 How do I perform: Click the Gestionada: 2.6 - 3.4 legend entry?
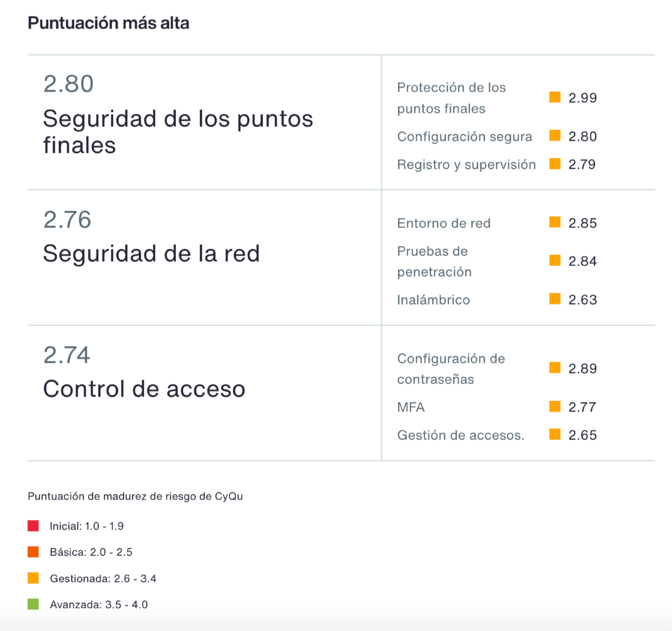[103, 579]
